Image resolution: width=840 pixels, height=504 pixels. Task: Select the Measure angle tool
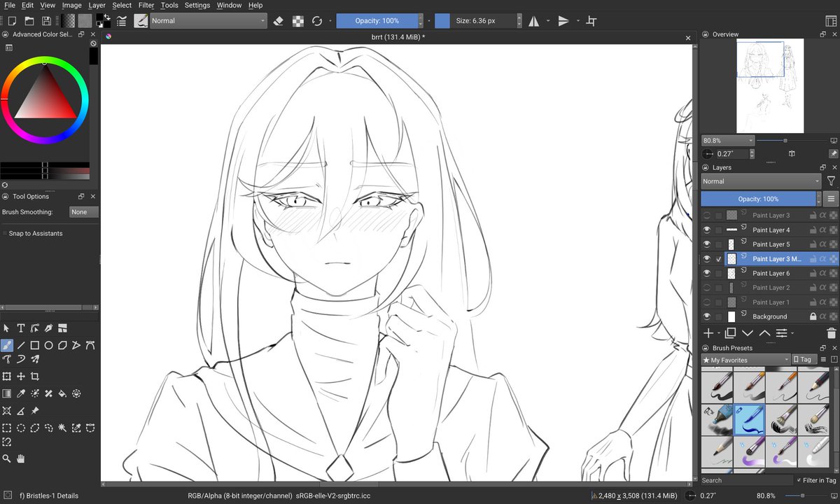click(x=20, y=411)
